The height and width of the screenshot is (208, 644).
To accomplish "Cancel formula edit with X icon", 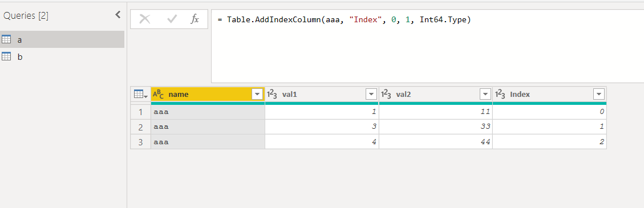I will [x=144, y=19].
